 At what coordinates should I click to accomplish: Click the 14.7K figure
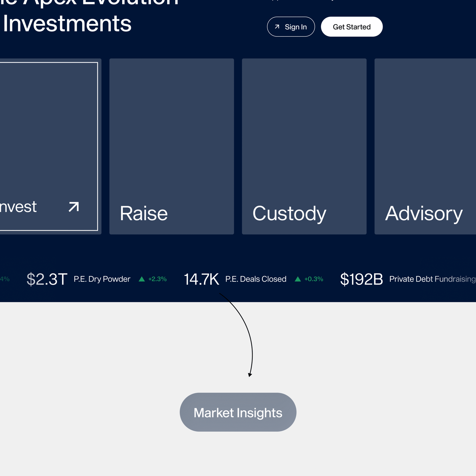(x=201, y=279)
